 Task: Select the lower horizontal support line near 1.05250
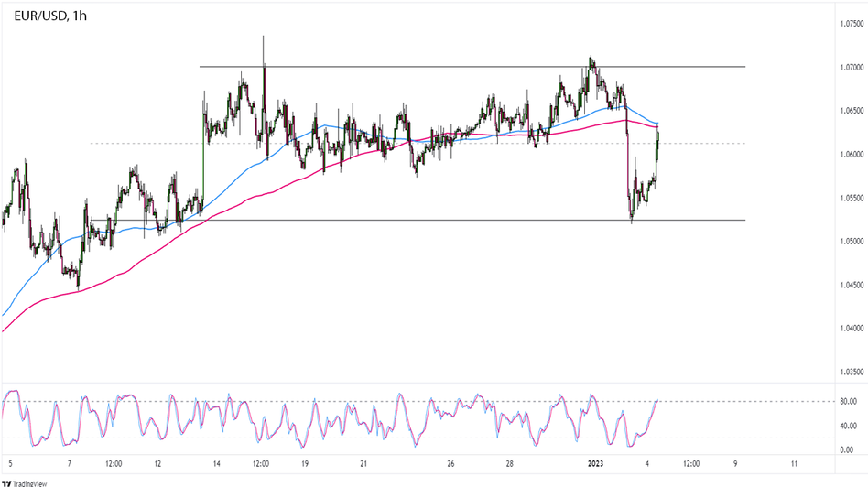tap(418, 221)
